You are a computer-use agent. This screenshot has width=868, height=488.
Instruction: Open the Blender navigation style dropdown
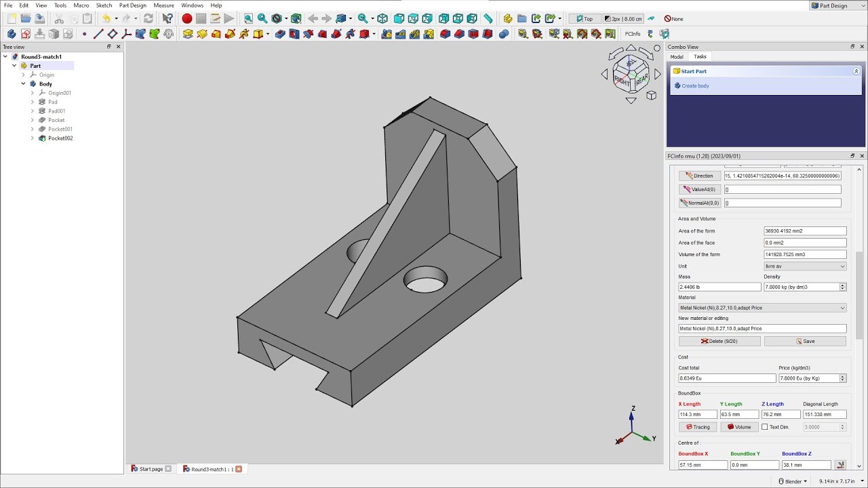pos(793,481)
